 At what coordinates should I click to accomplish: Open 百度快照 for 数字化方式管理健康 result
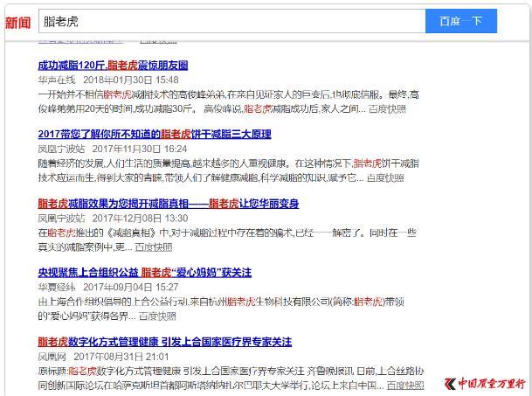405,386
